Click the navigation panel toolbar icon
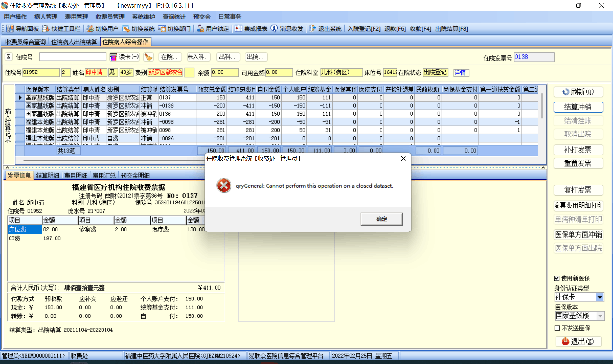613x364 pixels. (10, 29)
